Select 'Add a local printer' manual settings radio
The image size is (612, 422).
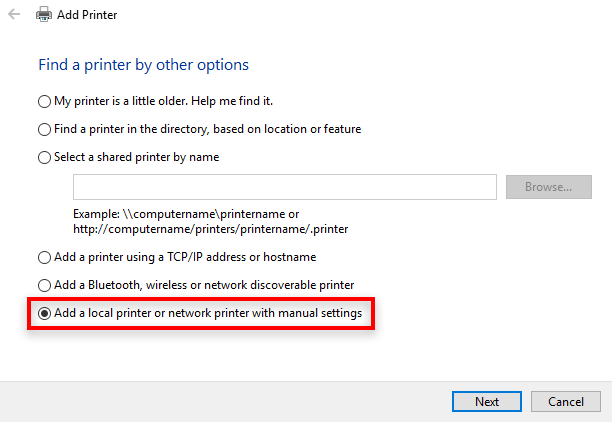tap(44, 313)
